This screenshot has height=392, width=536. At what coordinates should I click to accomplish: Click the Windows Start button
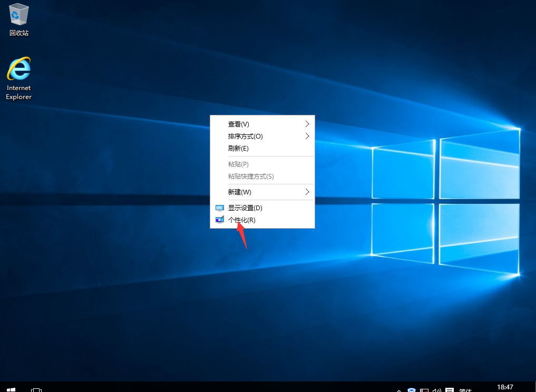point(11,389)
